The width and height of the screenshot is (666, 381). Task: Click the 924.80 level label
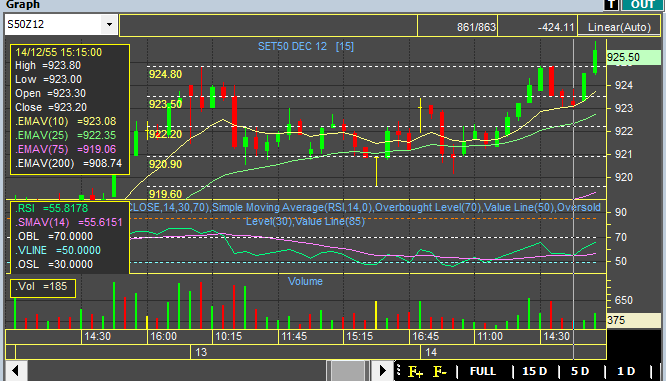pyautogui.click(x=165, y=74)
